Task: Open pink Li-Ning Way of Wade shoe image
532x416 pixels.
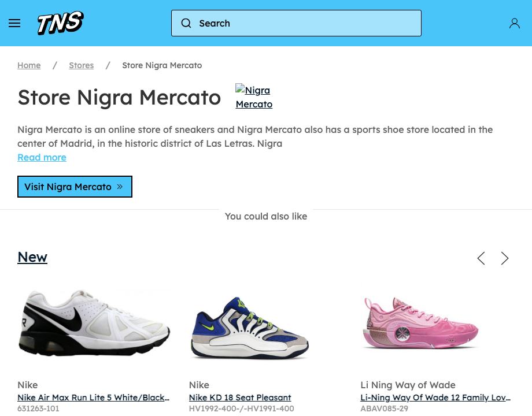Action: (x=421, y=323)
